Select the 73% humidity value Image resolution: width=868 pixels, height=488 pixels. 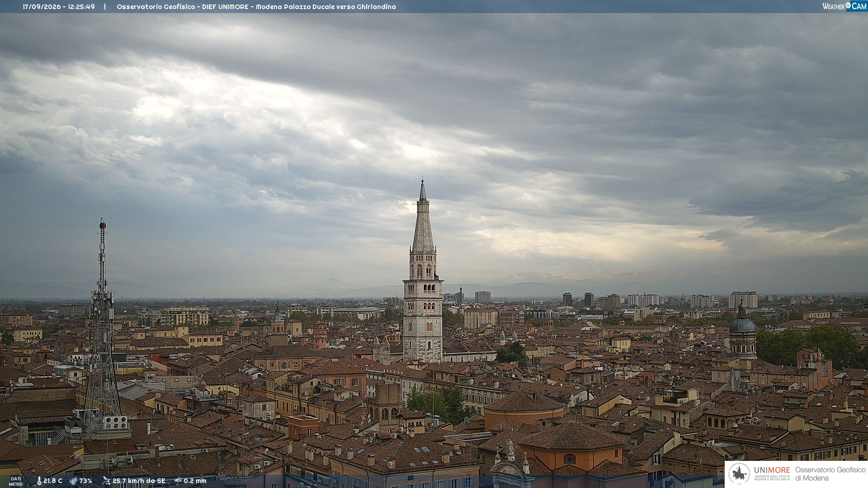point(85,481)
